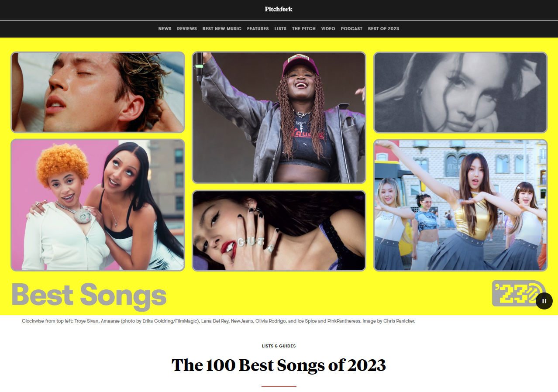Open the Video section
The width and height of the screenshot is (558, 392).
tap(328, 29)
